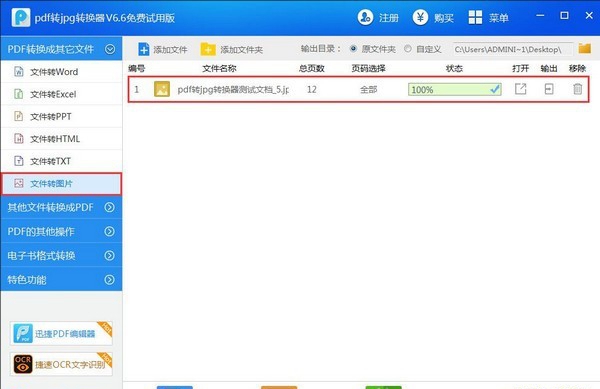Minimize the converter window
600x389 pixels.
click(x=540, y=16)
